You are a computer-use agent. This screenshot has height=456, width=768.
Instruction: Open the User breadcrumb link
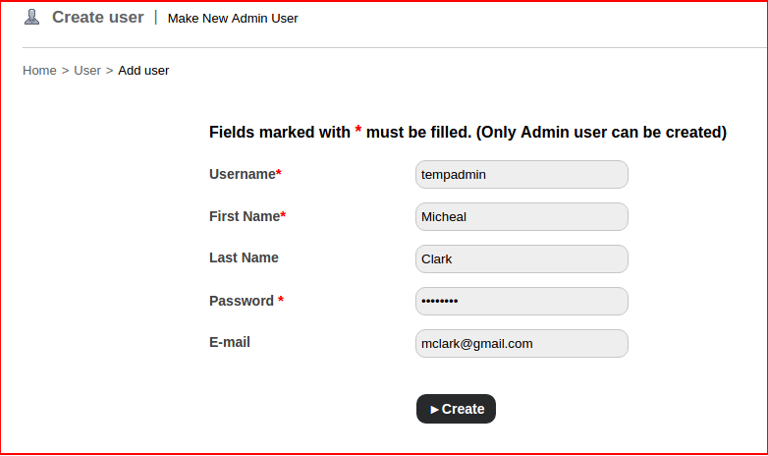(87, 70)
